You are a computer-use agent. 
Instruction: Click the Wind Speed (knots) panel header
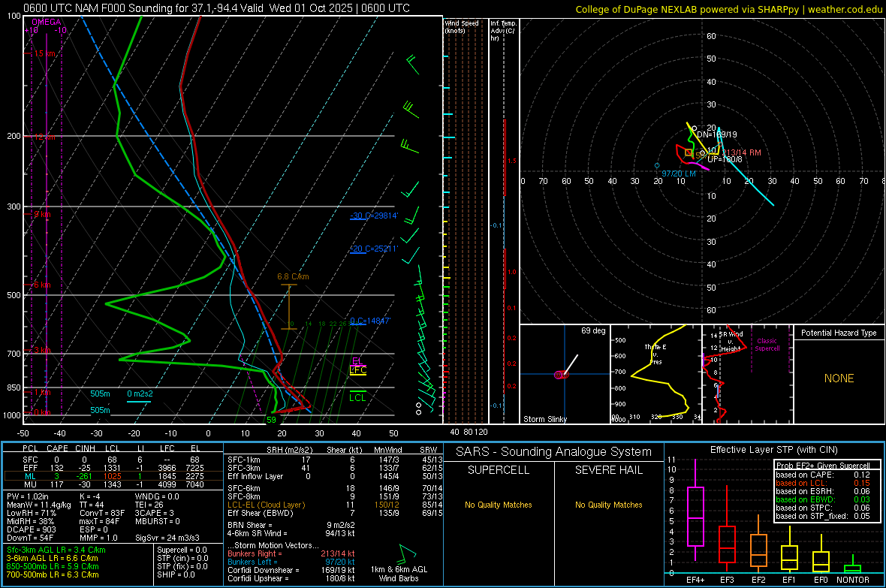(462, 26)
